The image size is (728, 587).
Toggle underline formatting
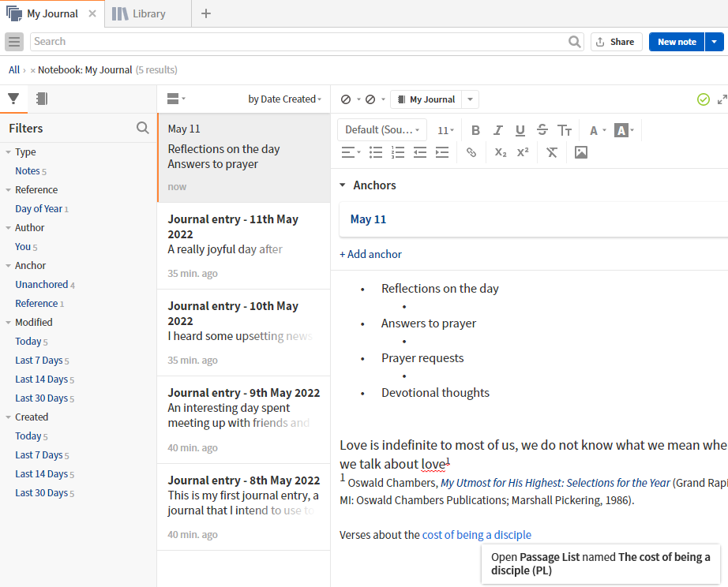pos(520,130)
